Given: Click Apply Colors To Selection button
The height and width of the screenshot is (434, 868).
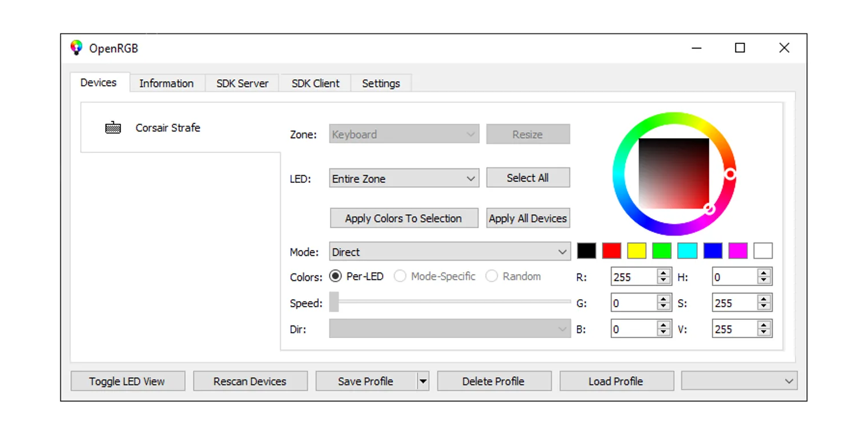Looking at the screenshot, I should click(x=404, y=219).
